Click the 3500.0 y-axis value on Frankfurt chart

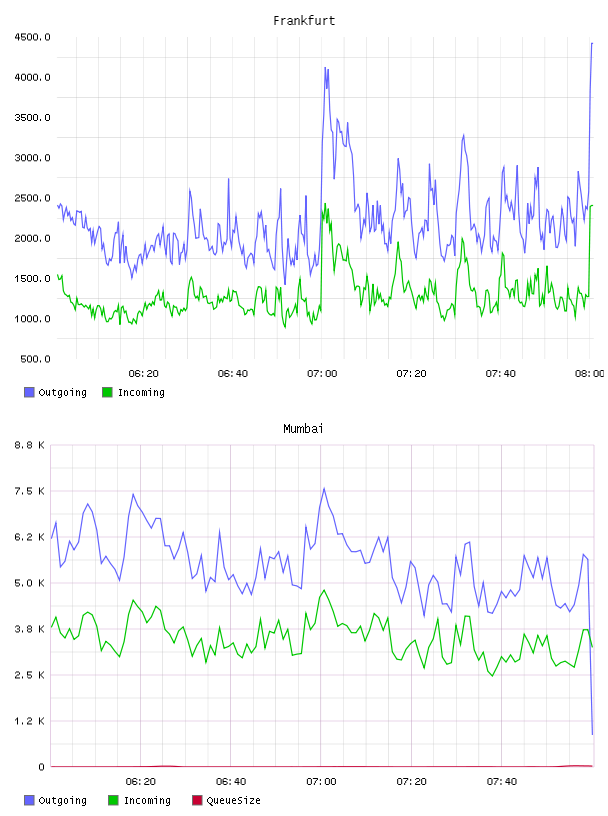pyautogui.click(x=32, y=118)
